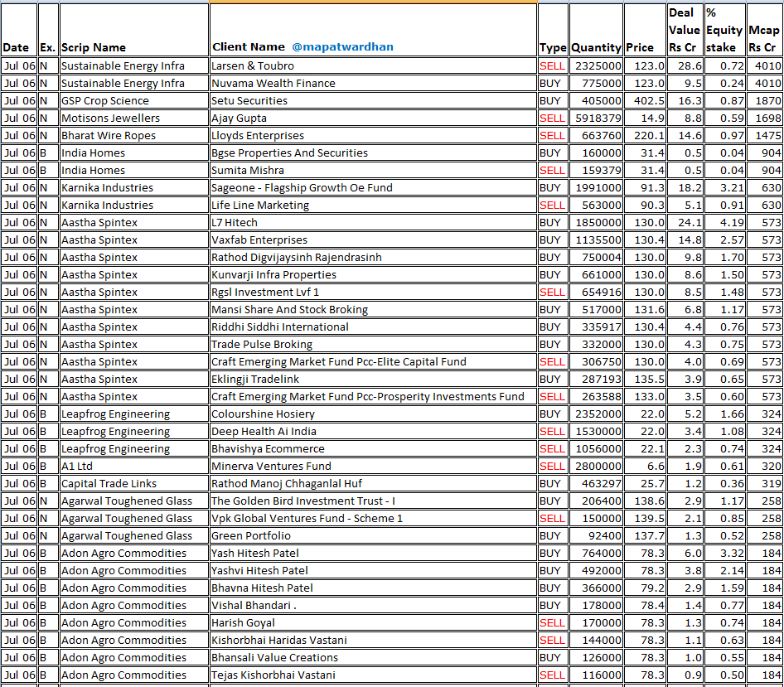784x687 pixels.
Task: Click the price 220.1 cell
Action: (x=645, y=136)
